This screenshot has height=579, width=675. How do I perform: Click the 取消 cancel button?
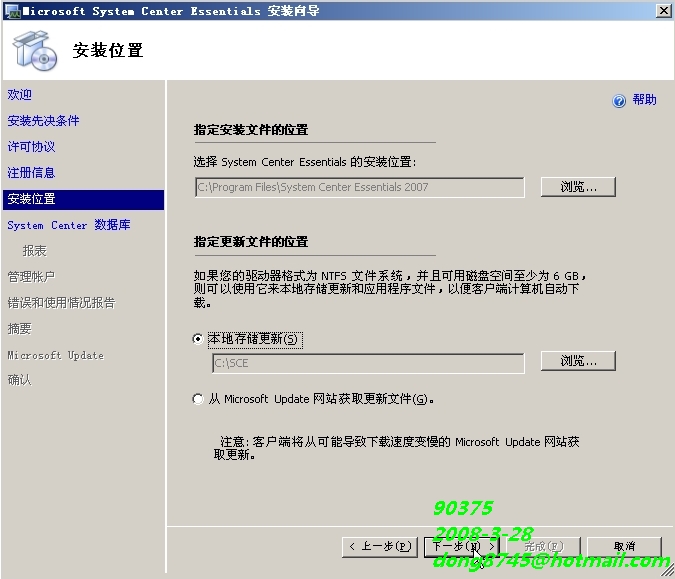pyautogui.click(x=624, y=547)
